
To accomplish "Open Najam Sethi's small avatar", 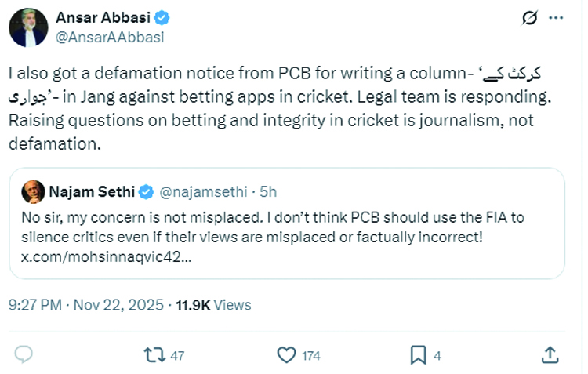I will click(x=33, y=192).
